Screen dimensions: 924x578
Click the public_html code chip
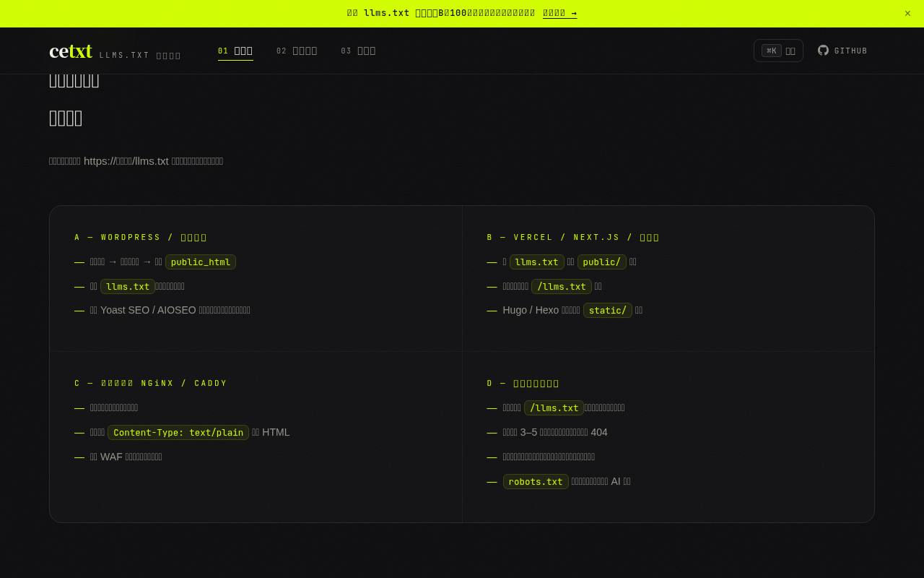(201, 262)
